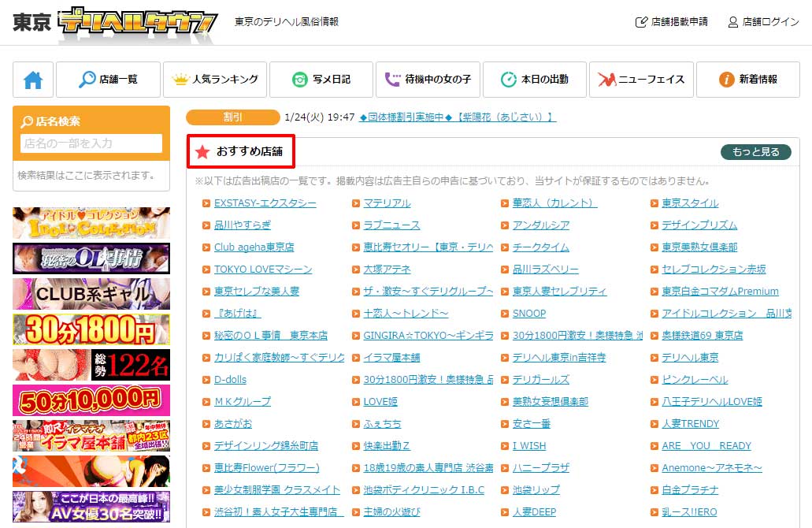Open 写メ日記 tab
This screenshot has height=528, width=812.
tap(321, 80)
